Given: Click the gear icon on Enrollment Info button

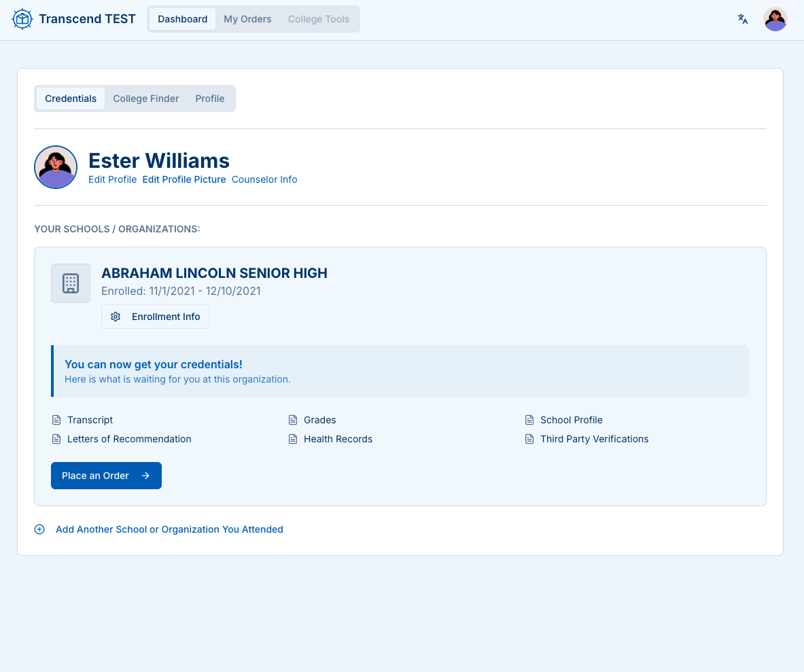Looking at the screenshot, I should coord(116,316).
